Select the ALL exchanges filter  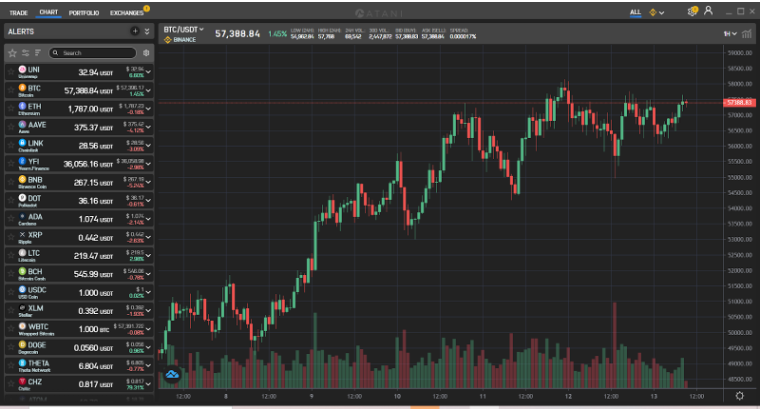click(635, 12)
